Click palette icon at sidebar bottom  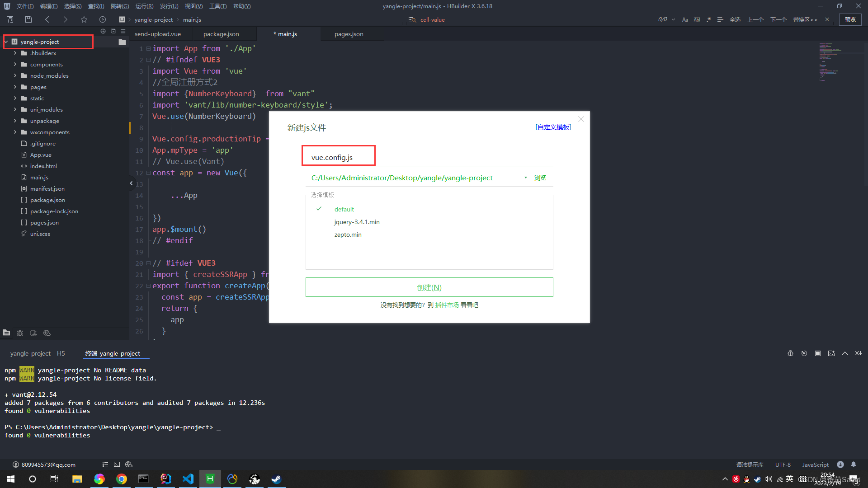(x=47, y=333)
